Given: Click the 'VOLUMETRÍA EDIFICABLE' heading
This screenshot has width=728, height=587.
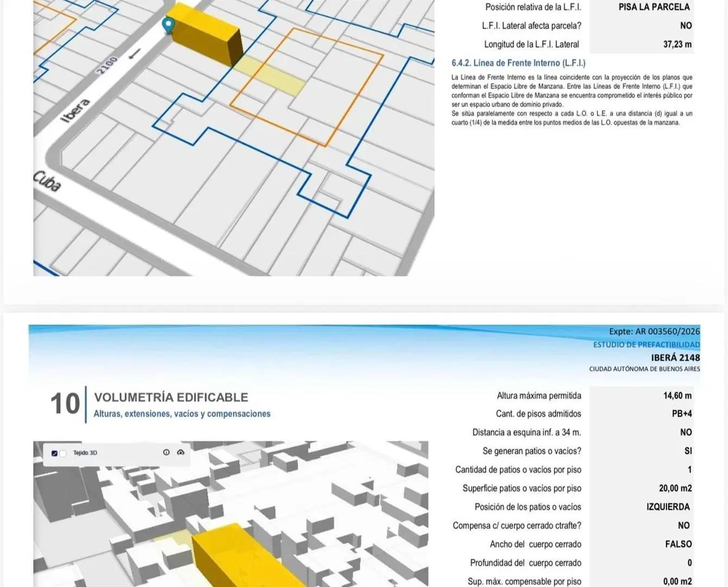Looking at the screenshot, I should pos(171,397).
